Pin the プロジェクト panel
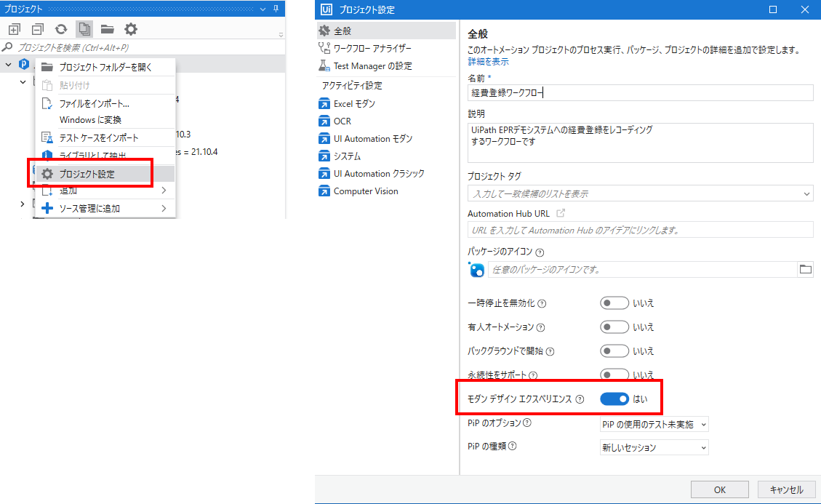The image size is (821, 504). [276, 9]
